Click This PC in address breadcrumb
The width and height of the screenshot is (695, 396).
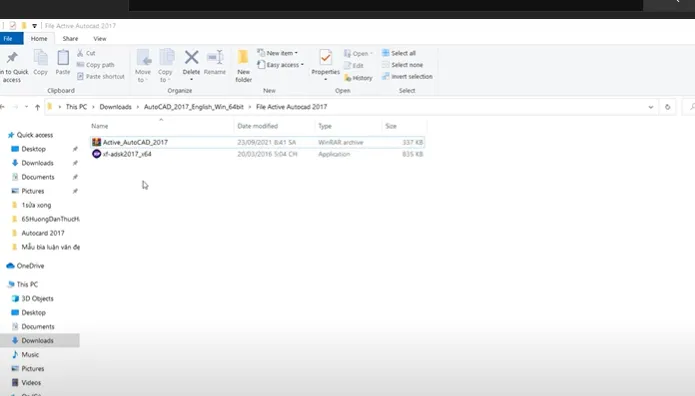76,107
